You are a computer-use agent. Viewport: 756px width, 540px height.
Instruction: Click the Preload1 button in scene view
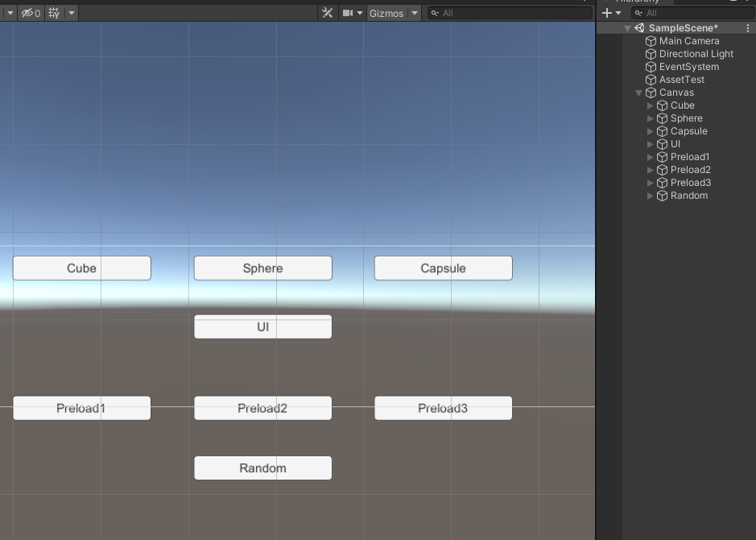pos(82,408)
